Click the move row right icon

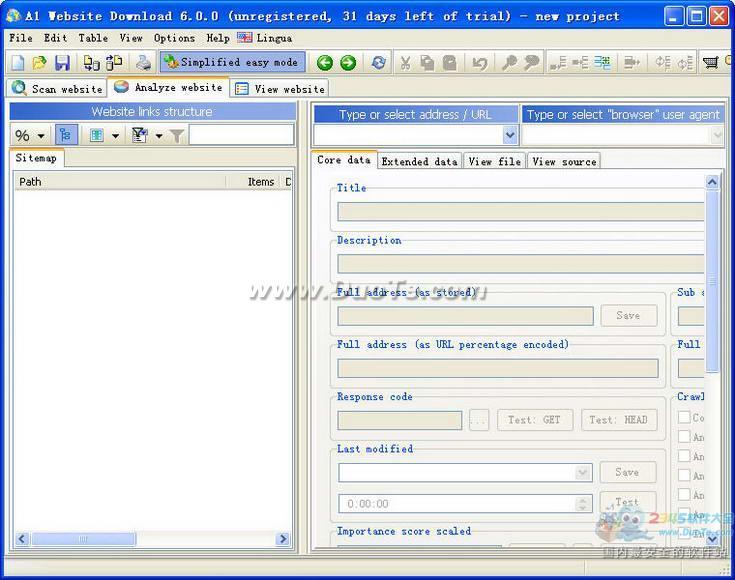click(632, 62)
